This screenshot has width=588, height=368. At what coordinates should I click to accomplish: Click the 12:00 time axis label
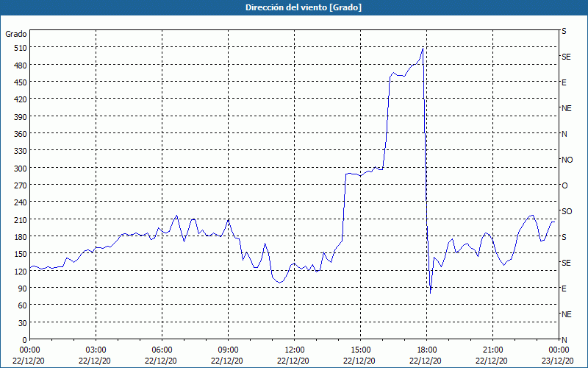[x=295, y=350]
